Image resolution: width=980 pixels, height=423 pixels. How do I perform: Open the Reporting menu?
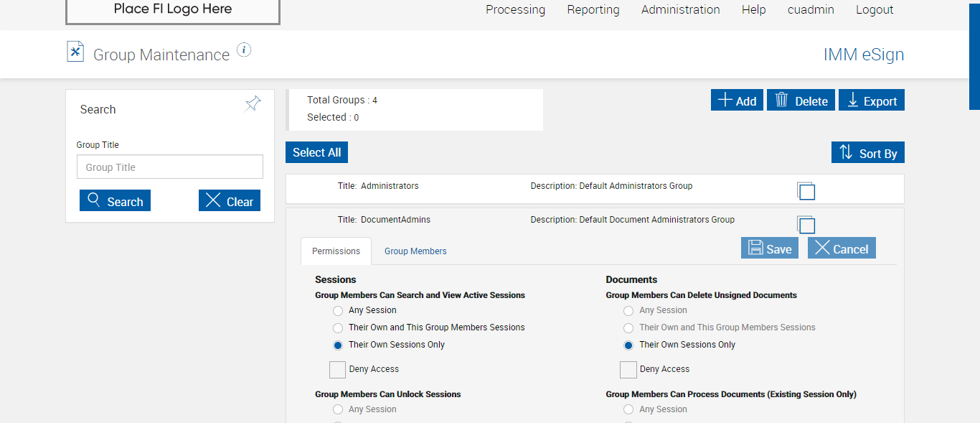[593, 10]
